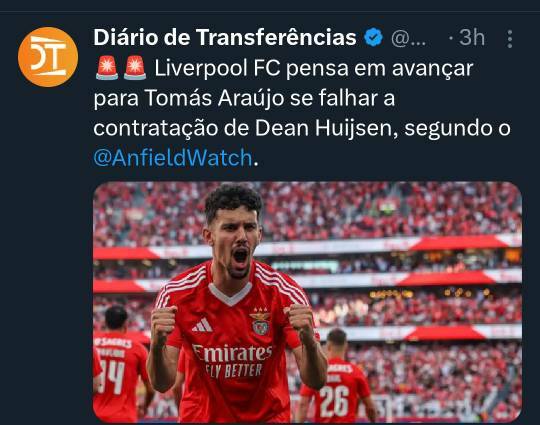Open the orange DT profile avatar
Viewport: 540px width, 425px height.
pos(48,57)
